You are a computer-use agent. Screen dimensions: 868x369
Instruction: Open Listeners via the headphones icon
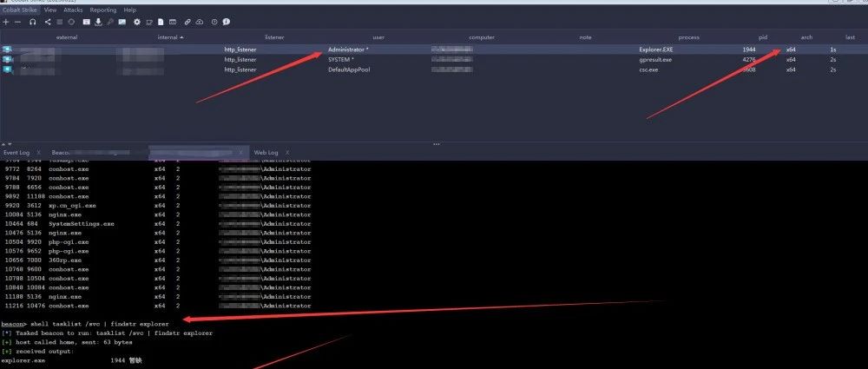tap(33, 23)
